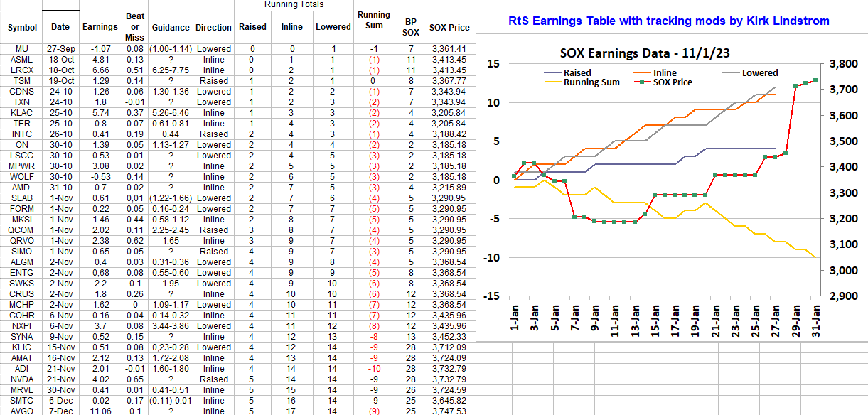The width and height of the screenshot is (868, 415).
Task: Select the AVGO earnings value 11.06
Action: [x=100, y=411]
